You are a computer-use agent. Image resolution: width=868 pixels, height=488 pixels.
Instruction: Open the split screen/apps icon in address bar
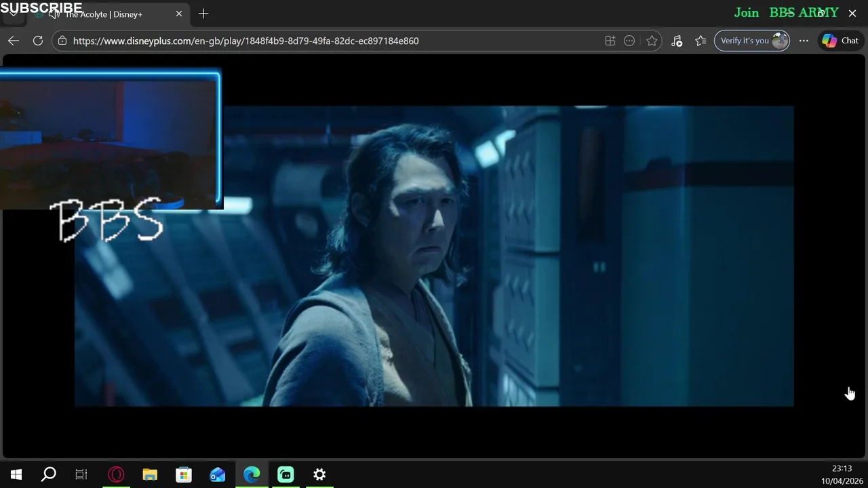(610, 41)
